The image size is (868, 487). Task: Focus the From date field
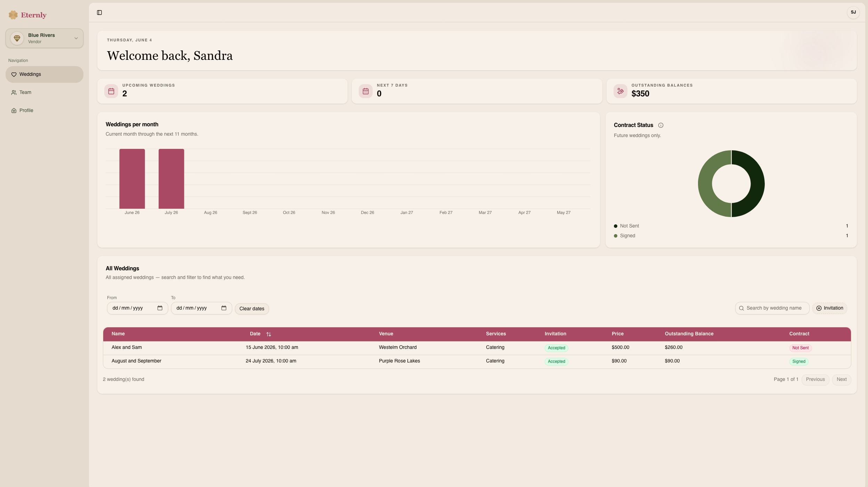point(138,308)
